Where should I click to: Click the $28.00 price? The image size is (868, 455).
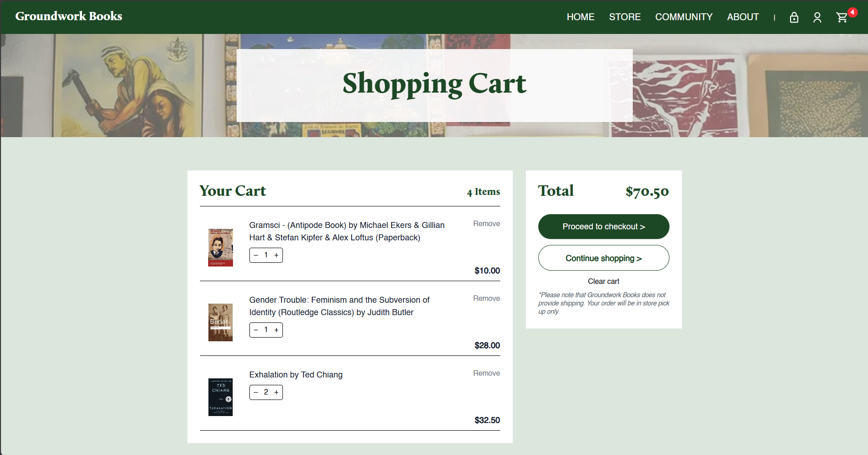pos(487,345)
